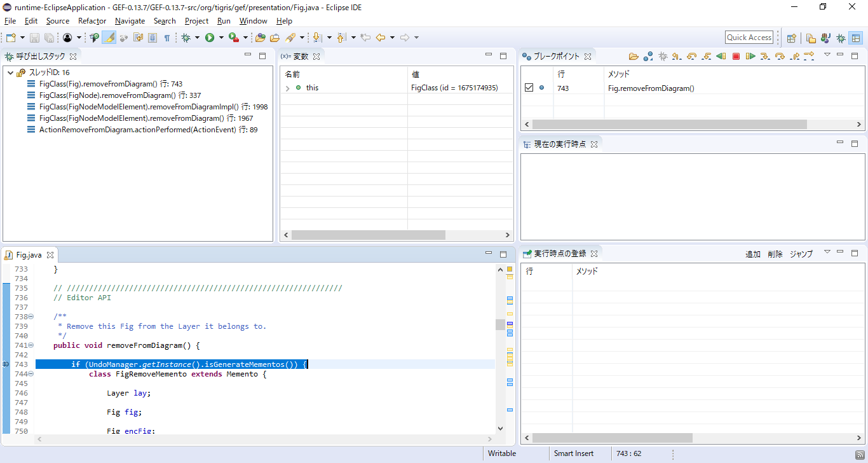Screen dimensions: 868x463
Task: Toggle Block Selection mode button
Action: [x=153, y=38]
